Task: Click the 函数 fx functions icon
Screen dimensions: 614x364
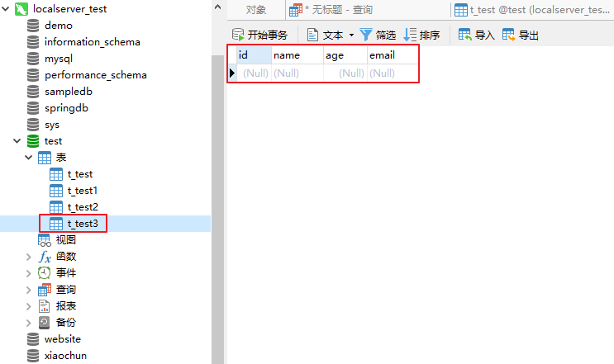Action: [45, 257]
